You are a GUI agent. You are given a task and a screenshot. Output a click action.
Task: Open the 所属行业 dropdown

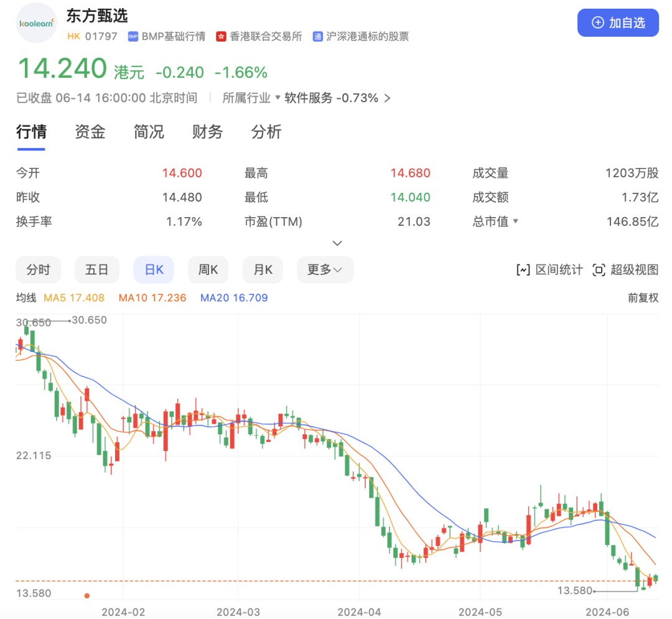point(251,98)
